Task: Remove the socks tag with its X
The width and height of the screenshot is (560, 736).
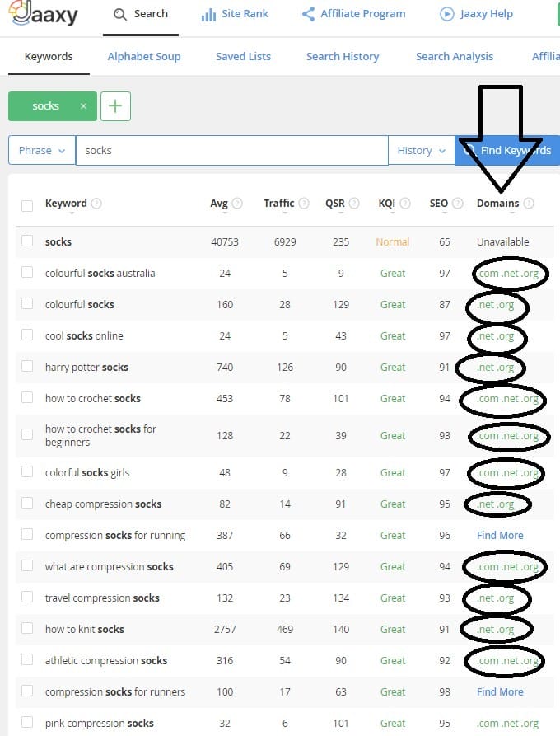Action: click(x=83, y=106)
